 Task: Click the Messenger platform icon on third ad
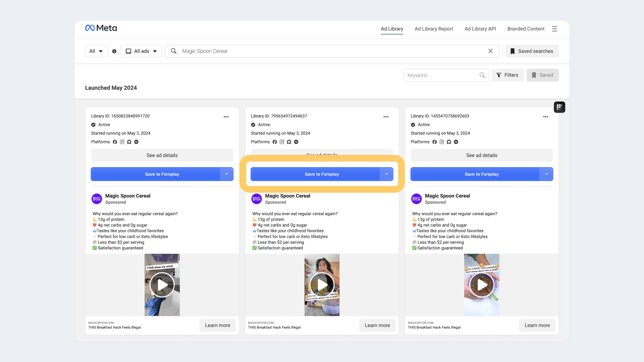456,142
